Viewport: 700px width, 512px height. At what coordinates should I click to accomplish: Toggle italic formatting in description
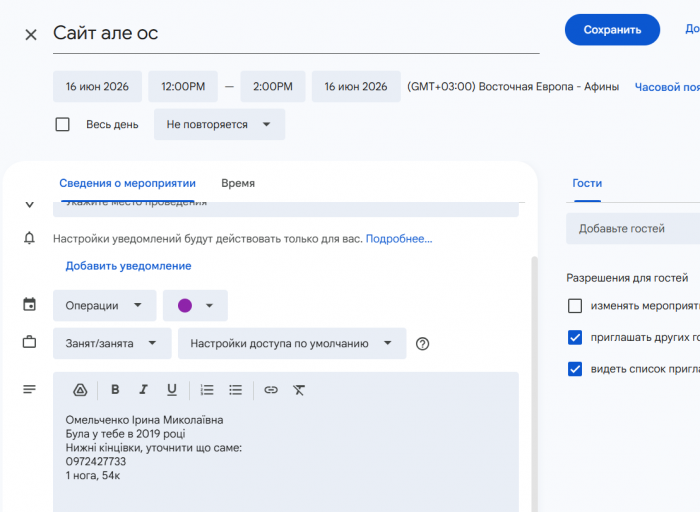coord(143,390)
